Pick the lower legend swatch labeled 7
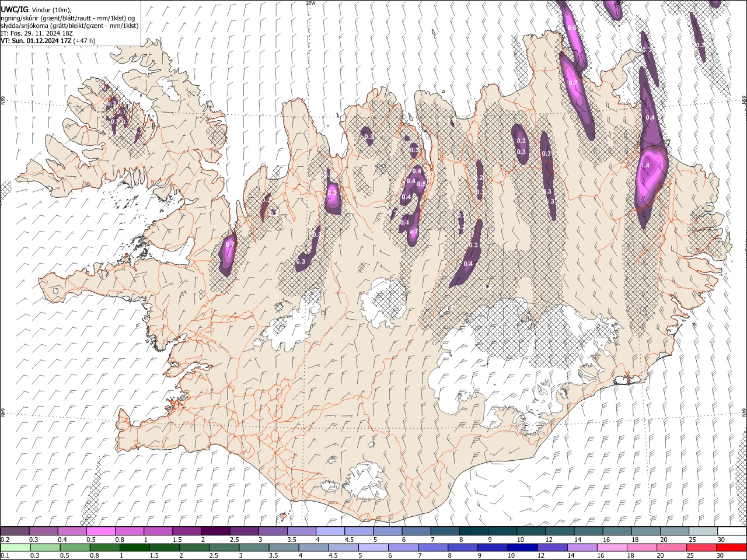The image size is (747, 560). coord(432,547)
